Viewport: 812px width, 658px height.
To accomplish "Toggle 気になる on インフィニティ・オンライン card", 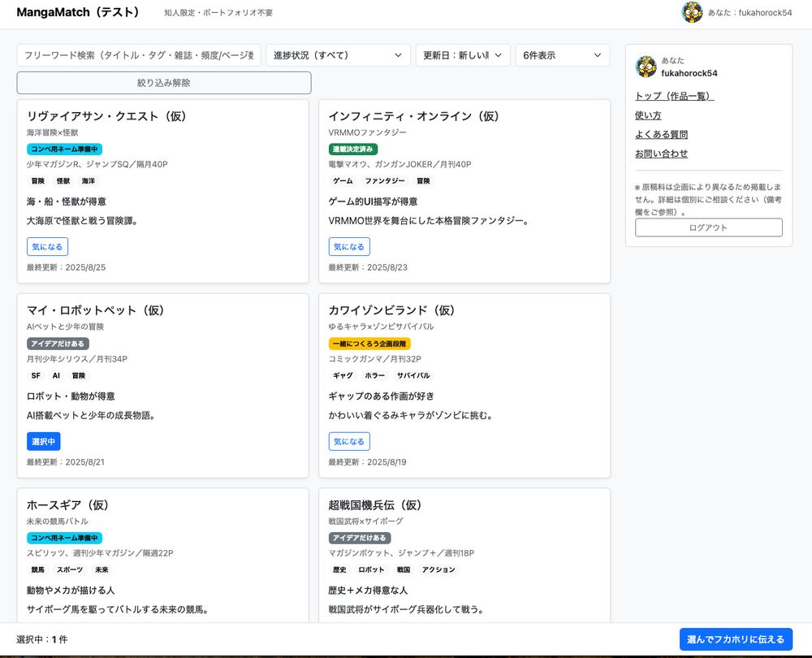I will pyautogui.click(x=349, y=247).
